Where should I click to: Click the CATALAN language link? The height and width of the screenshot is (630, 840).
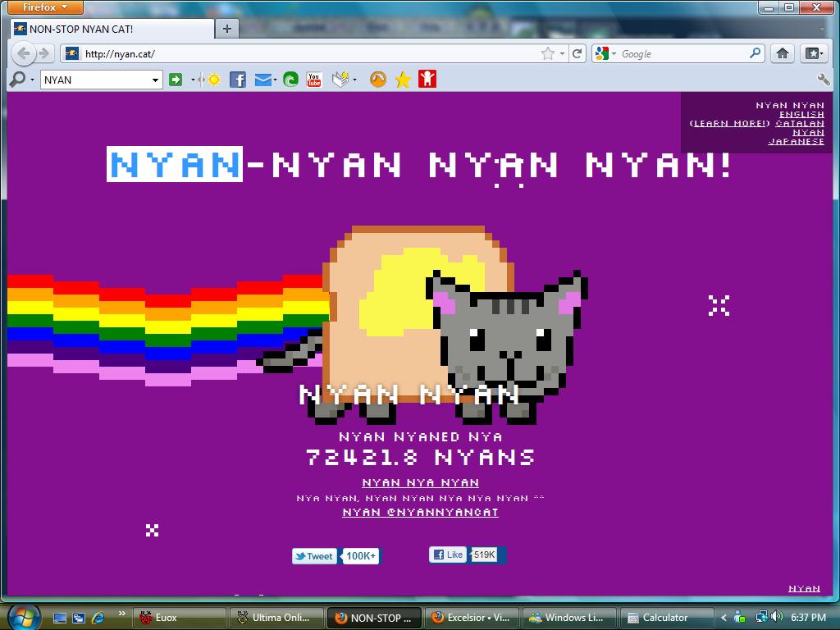tap(800, 123)
